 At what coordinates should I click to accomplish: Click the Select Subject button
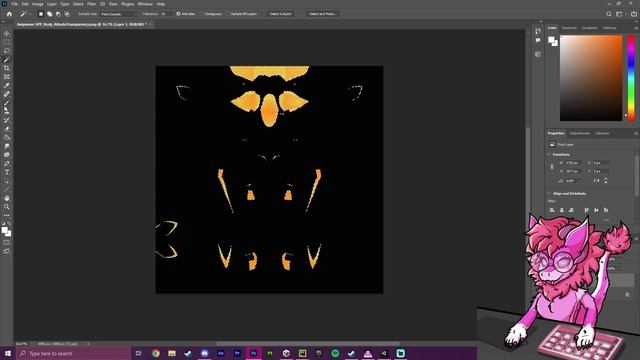pyautogui.click(x=280, y=14)
